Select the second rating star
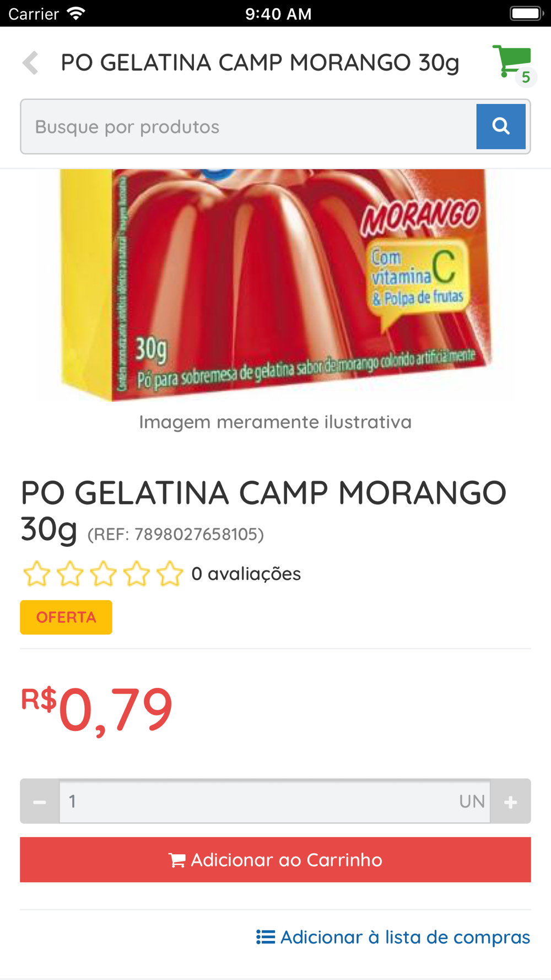 [70, 574]
